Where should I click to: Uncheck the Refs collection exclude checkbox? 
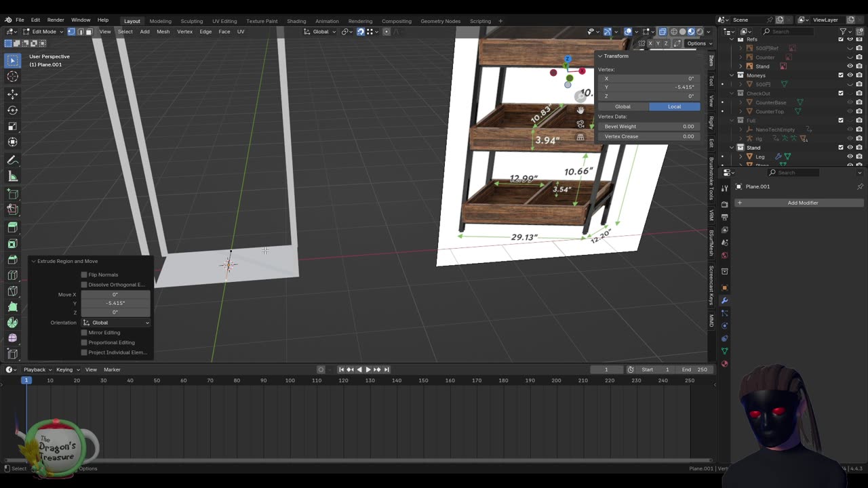point(841,39)
